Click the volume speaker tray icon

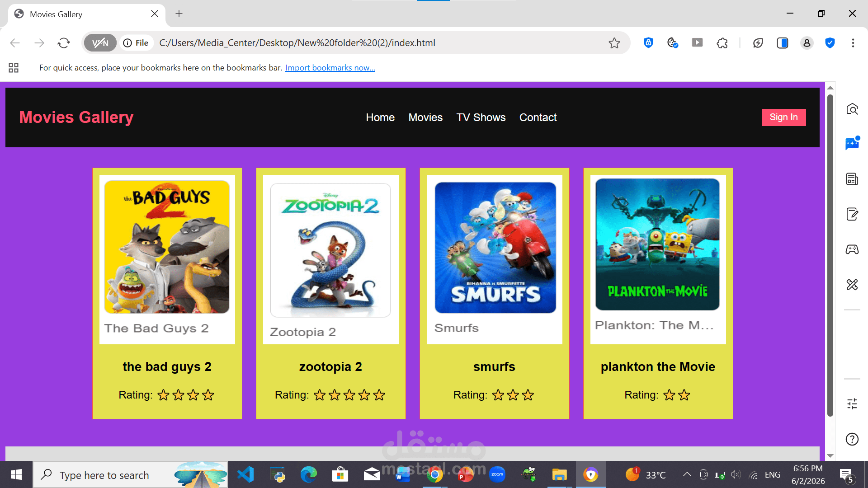(x=736, y=474)
